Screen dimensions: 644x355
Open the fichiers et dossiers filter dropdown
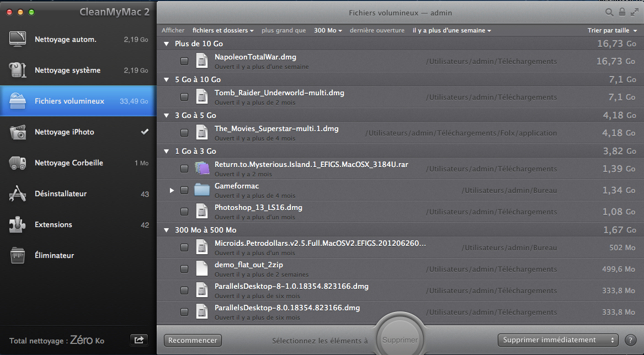(223, 30)
